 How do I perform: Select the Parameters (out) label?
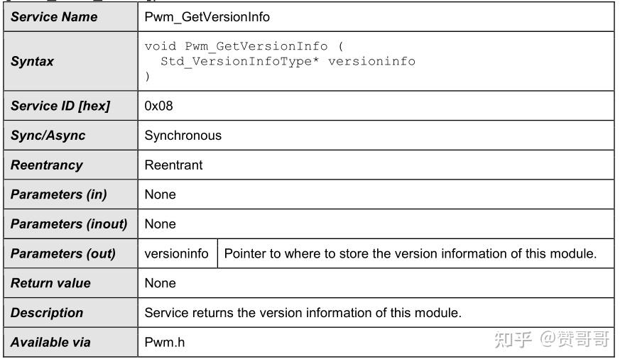tap(62, 253)
